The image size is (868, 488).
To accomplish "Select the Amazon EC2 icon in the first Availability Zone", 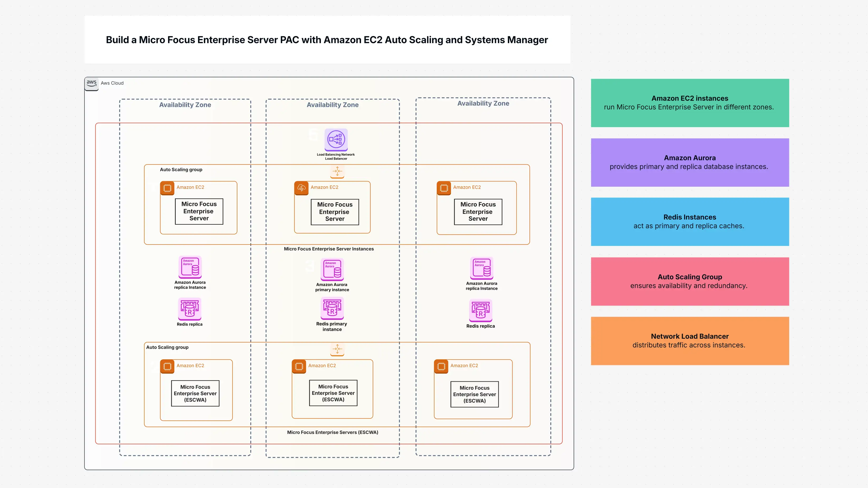I will [168, 189].
